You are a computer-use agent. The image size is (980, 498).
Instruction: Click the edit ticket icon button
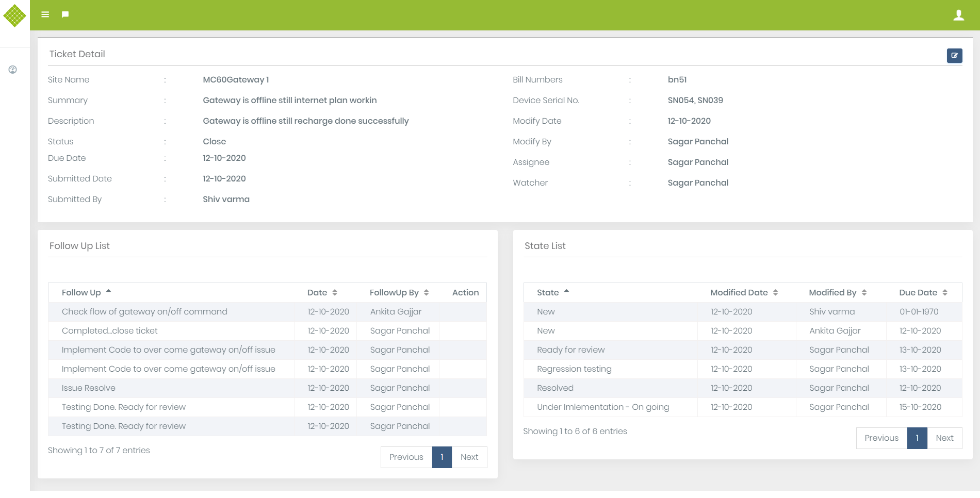954,56
